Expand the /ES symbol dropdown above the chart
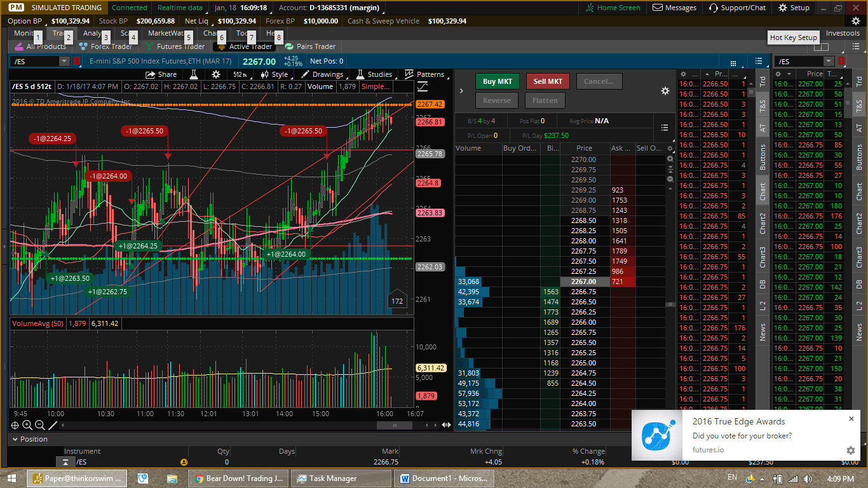This screenshot has height=488, width=868. (64, 61)
